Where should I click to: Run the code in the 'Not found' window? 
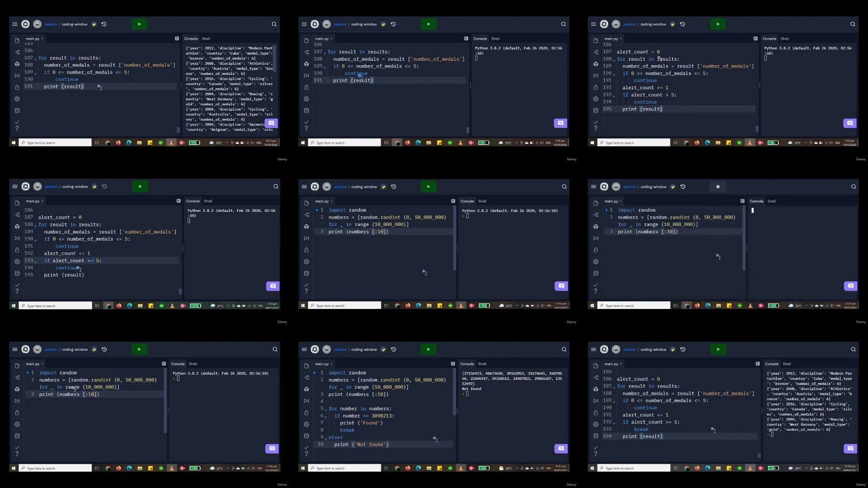click(x=429, y=349)
